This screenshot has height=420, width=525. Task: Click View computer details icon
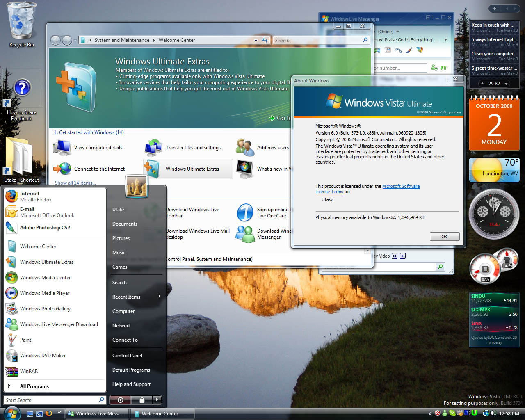tap(63, 148)
